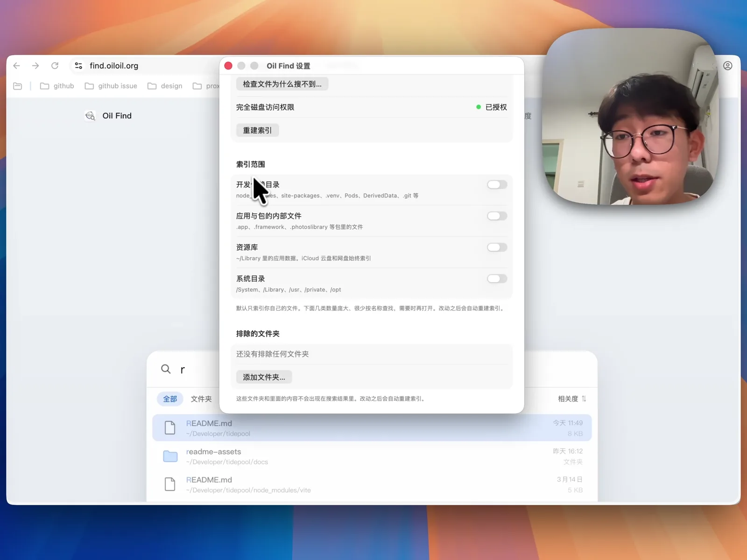The height and width of the screenshot is (560, 747).
Task: Click file icon of README.md in node_modules/vite
Action: pos(170,484)
